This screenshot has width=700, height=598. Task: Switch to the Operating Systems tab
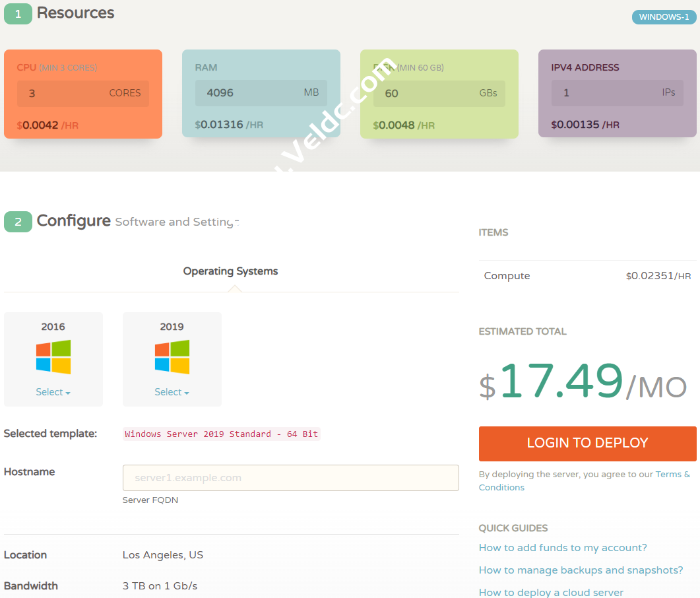[230, 271]
